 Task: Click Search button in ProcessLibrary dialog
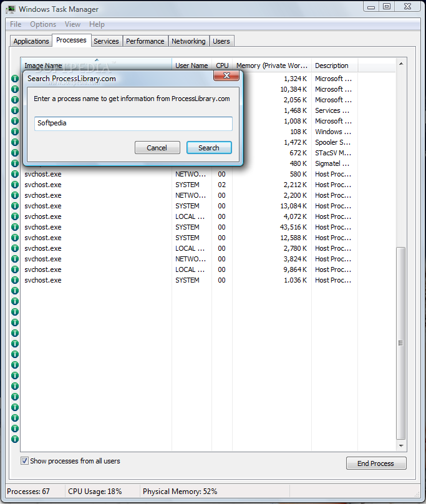tap(209, 148)
